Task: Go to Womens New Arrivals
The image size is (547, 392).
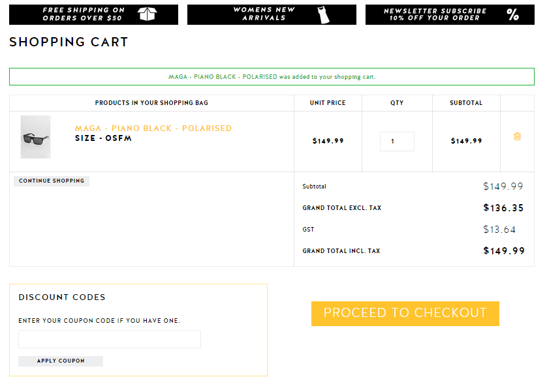Action: [264, 14]
